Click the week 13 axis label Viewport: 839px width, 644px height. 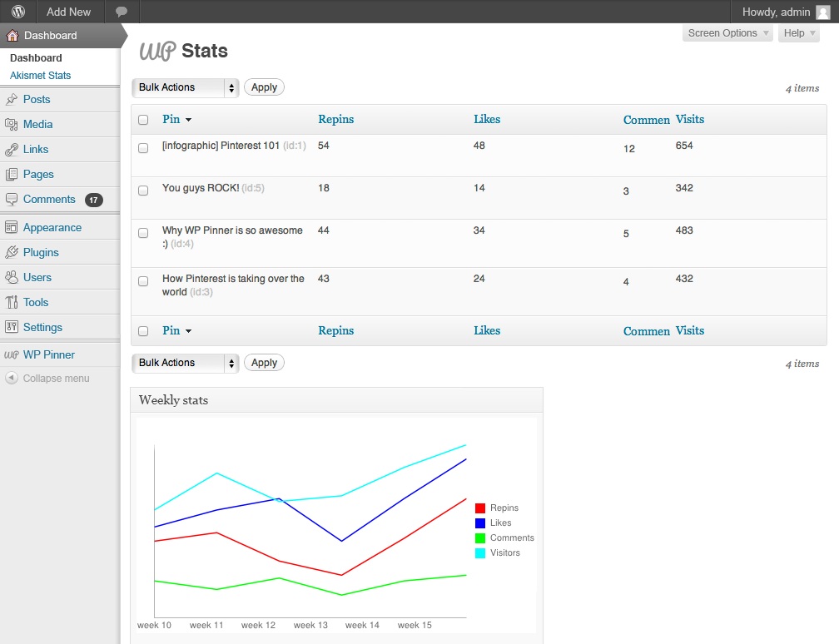tap(311, 626)
